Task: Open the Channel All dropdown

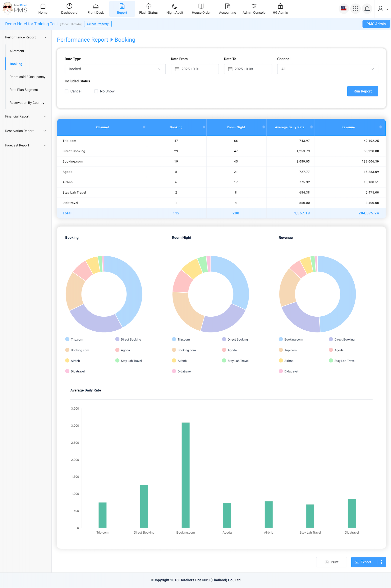Action: pyautogui.click(x=327, y=69)
